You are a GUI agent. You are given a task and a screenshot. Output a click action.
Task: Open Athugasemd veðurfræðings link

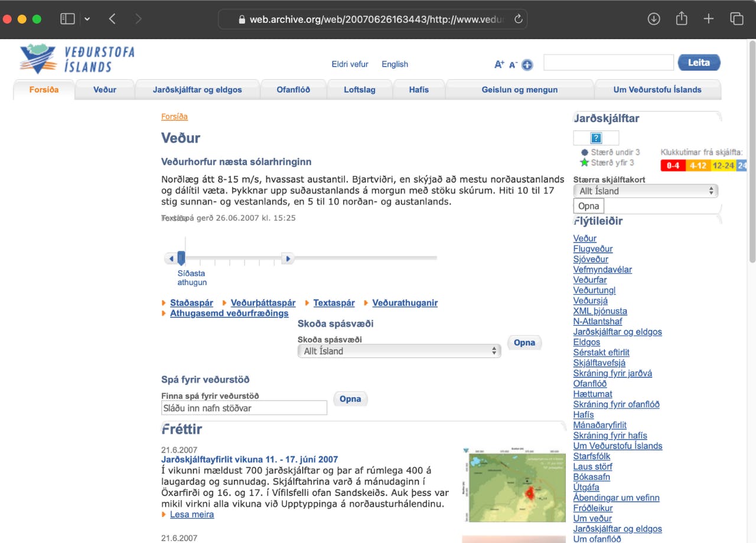pyautogui.click(x=229, y=313)
